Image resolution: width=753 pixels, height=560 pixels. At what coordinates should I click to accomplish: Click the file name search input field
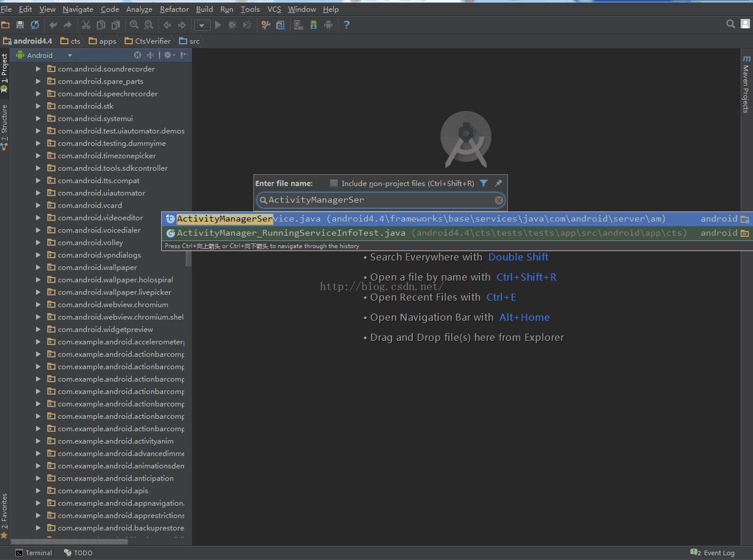[x=380, y=200]
